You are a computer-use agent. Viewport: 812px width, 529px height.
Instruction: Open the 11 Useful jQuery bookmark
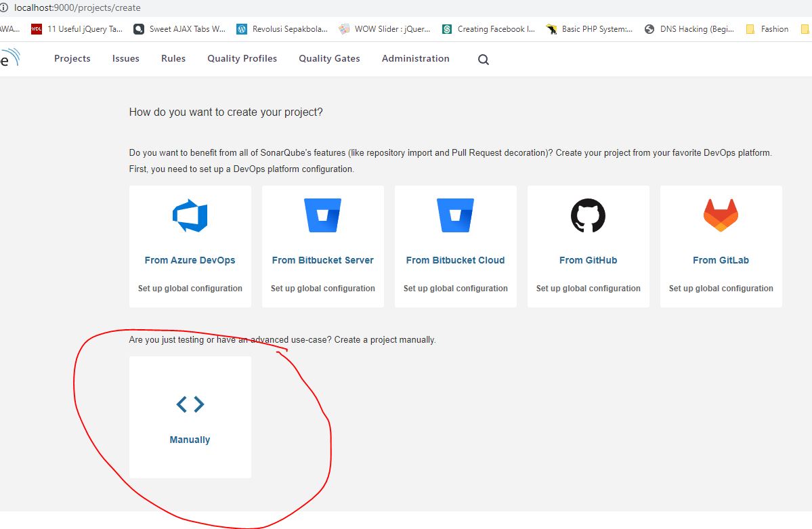(x=77, y=29)
